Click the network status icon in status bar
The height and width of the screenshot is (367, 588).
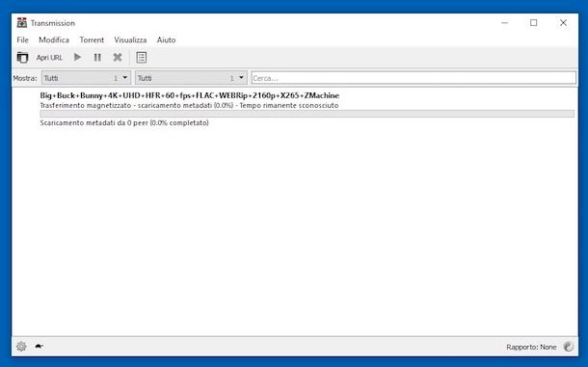pyautogui.click(x=569, y=347)
